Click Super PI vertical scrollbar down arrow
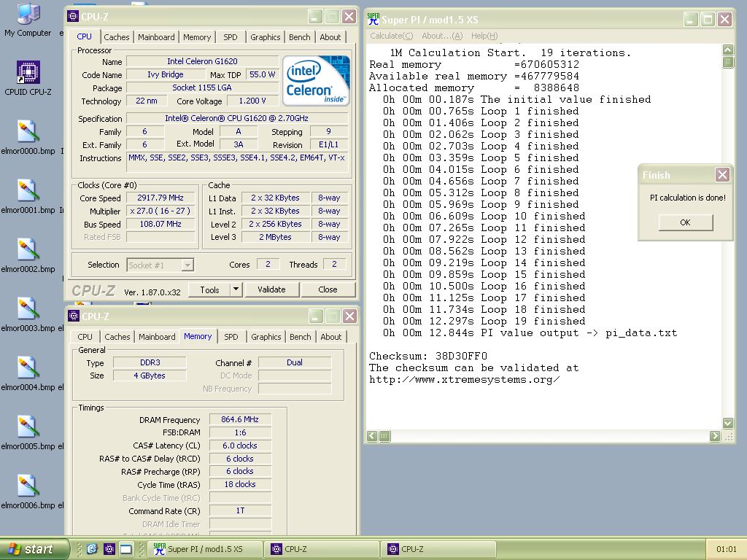Screen dimensions: 747x560 click(x=728, y=423)
